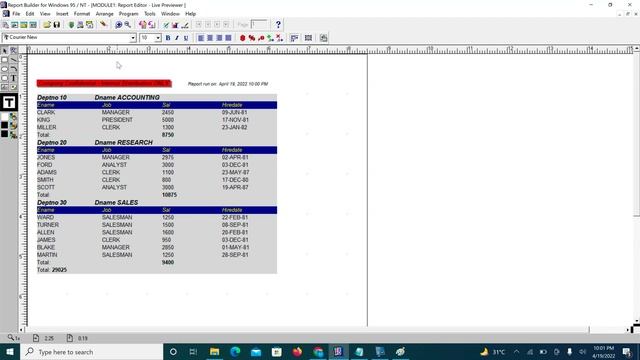The image size is (640, 360).
Task: Set right text alignment
Action: [219, 38]
